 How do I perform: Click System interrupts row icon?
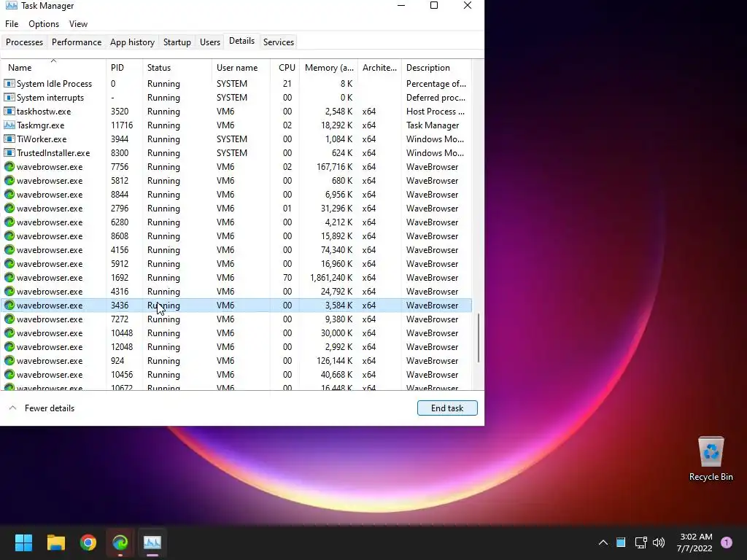(9, 97)
